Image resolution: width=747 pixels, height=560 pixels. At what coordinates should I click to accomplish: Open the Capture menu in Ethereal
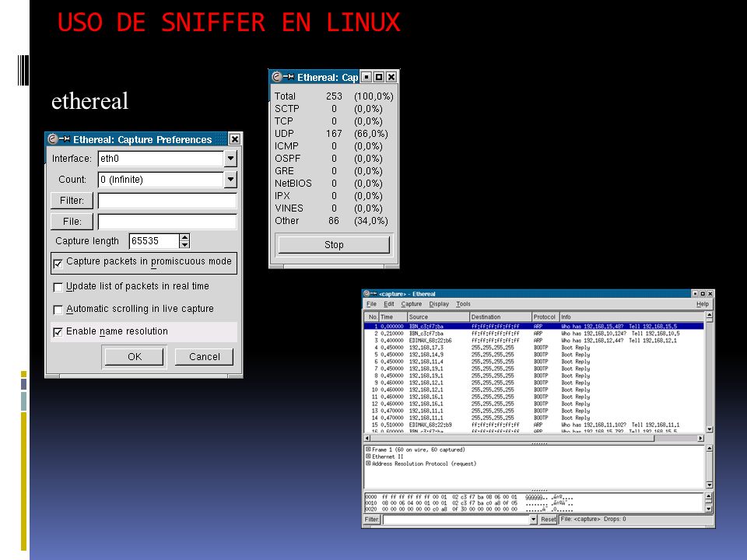point(411,304)
